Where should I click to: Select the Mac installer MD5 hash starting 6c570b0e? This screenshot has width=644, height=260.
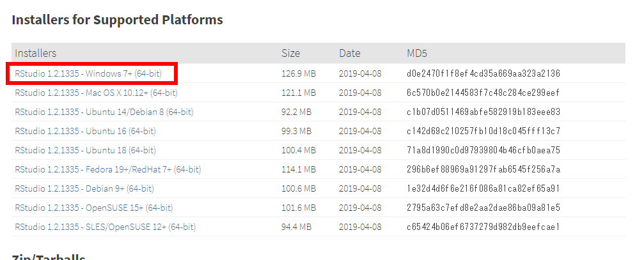[x=483, y=93]
